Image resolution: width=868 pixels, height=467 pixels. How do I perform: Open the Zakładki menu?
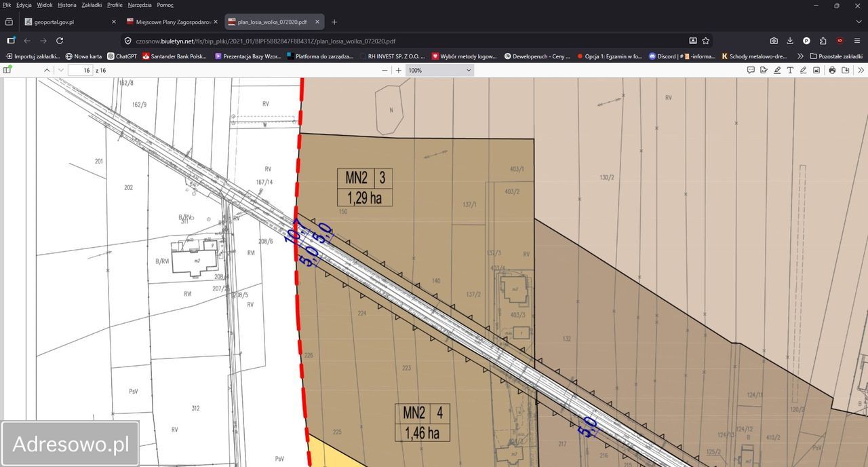pyautogui.click(x=92, y=5)
